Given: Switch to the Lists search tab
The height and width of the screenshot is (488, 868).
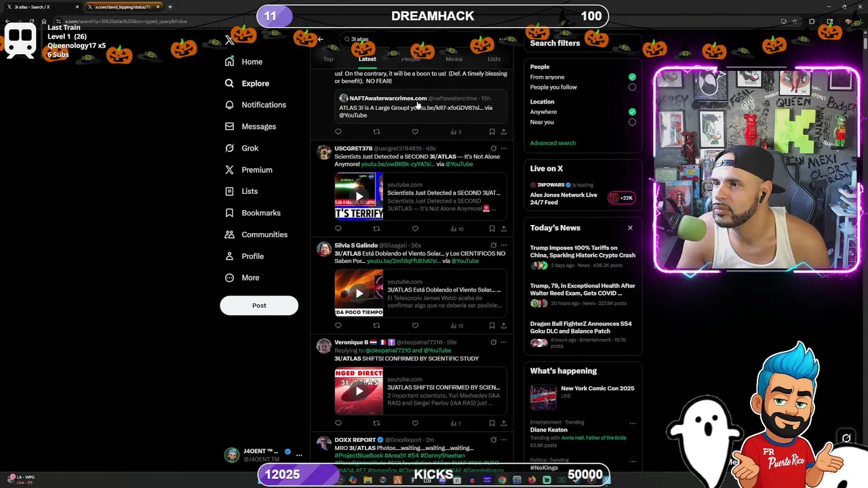Looking at the screenshot, I should click(494, 59).
